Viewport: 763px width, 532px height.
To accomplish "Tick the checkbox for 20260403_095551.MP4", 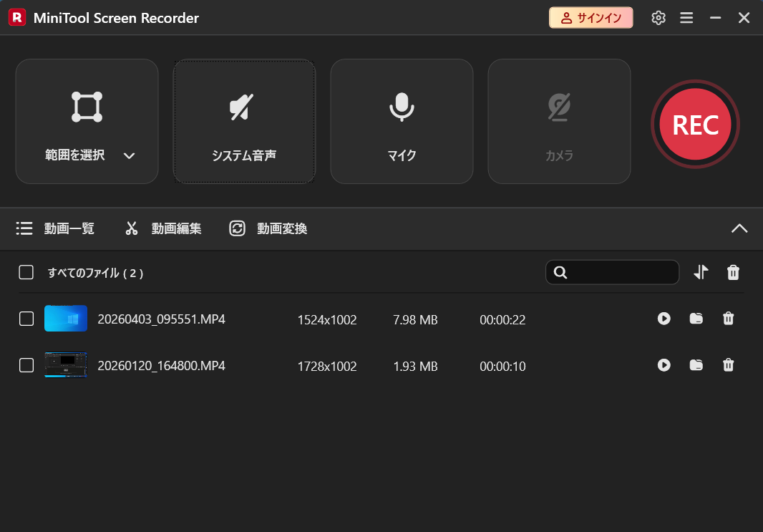I will tap(26, 319).
